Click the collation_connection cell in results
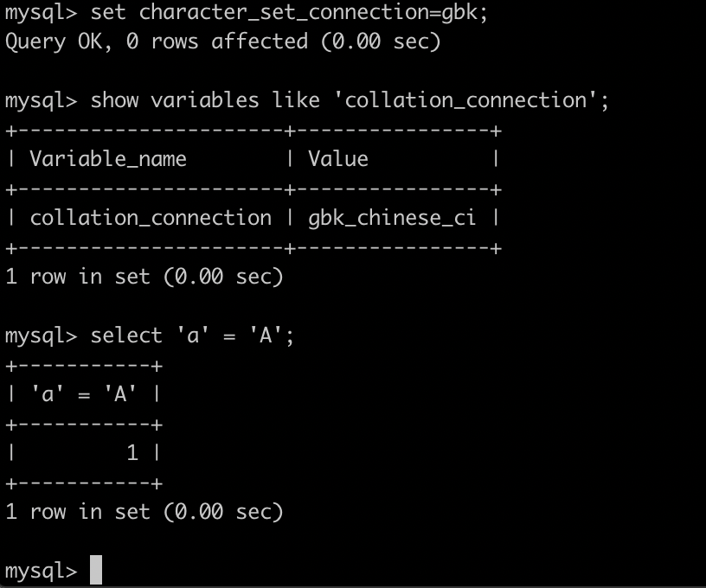This screenshot has height=588, width=706. [x=151, y=218]
